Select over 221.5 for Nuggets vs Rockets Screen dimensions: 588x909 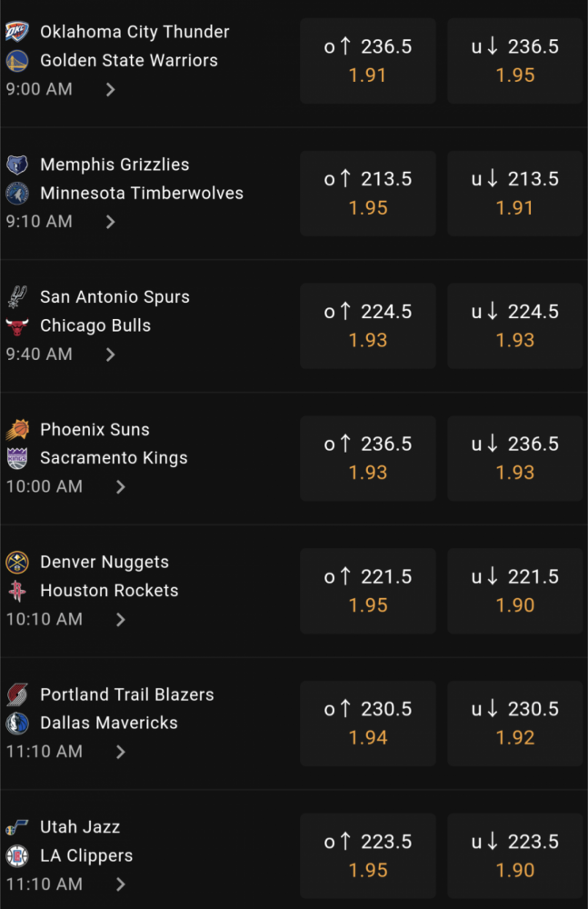pyautogui.click(x=368, y=591)
